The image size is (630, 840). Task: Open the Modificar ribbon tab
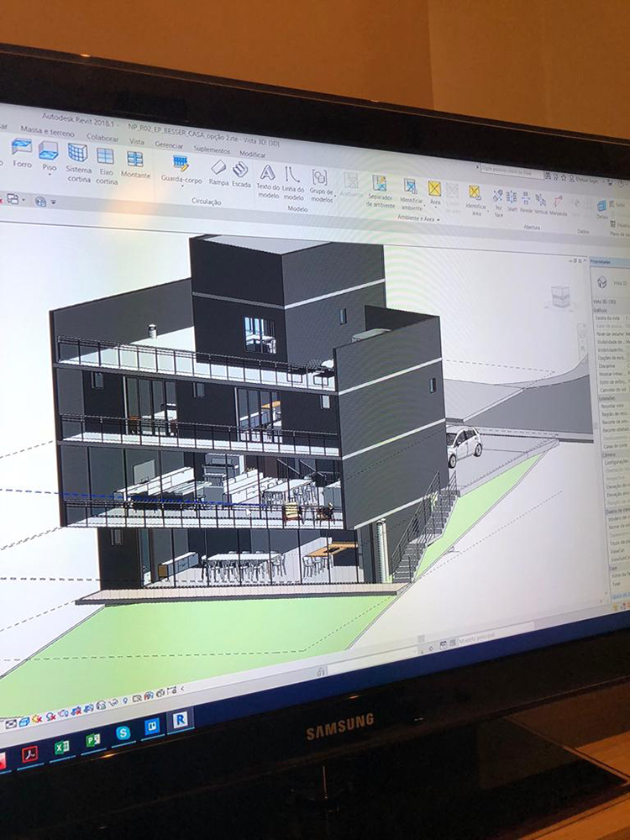(252, 155)
